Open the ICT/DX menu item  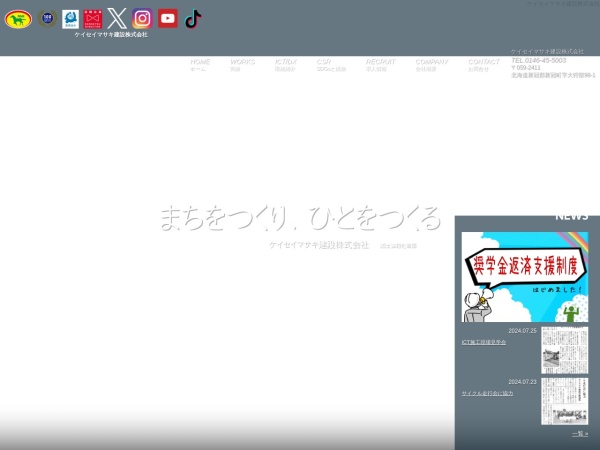click(285, 65)
